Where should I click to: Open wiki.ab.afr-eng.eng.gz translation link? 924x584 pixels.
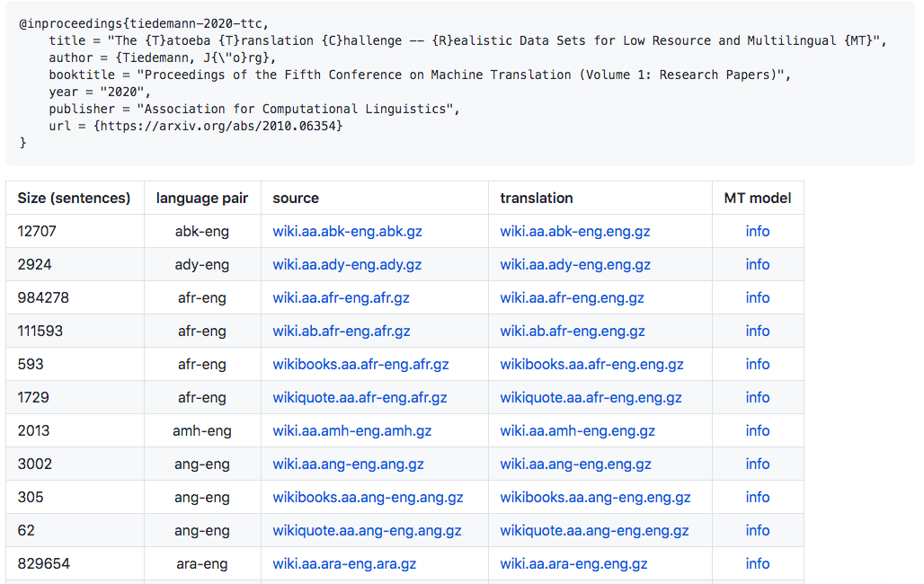point(572,332)
